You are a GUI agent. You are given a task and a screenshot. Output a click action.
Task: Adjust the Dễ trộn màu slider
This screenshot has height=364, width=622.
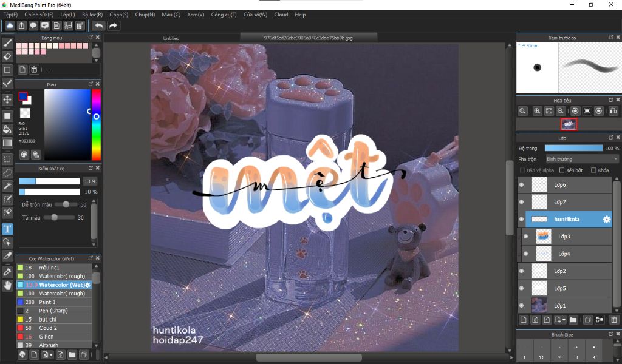point(66,204)
